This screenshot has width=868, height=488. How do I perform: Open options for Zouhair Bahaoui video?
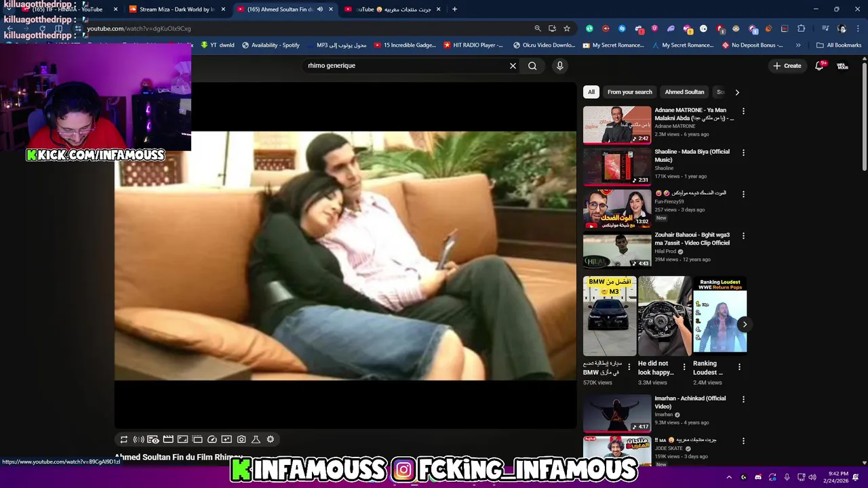click(x=743, y=236)
